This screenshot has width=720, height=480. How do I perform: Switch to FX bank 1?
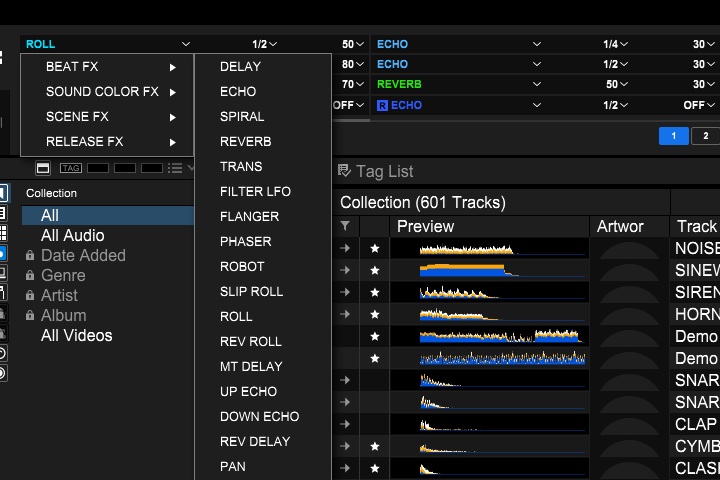[673, 136]
